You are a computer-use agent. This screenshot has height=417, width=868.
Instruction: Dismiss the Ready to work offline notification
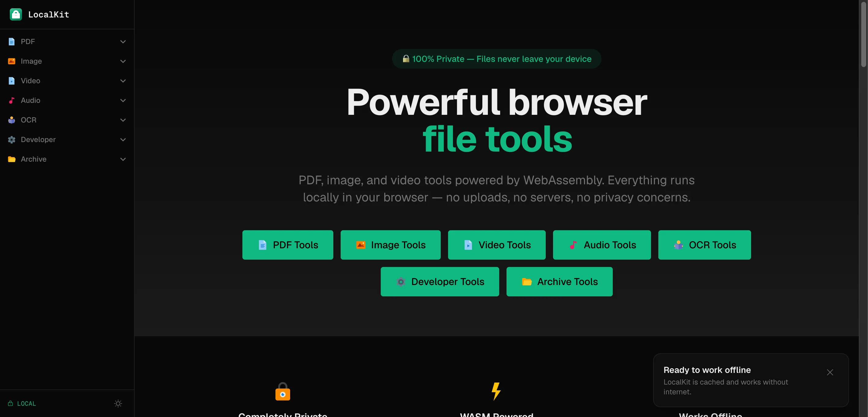[x=830, y=372]
